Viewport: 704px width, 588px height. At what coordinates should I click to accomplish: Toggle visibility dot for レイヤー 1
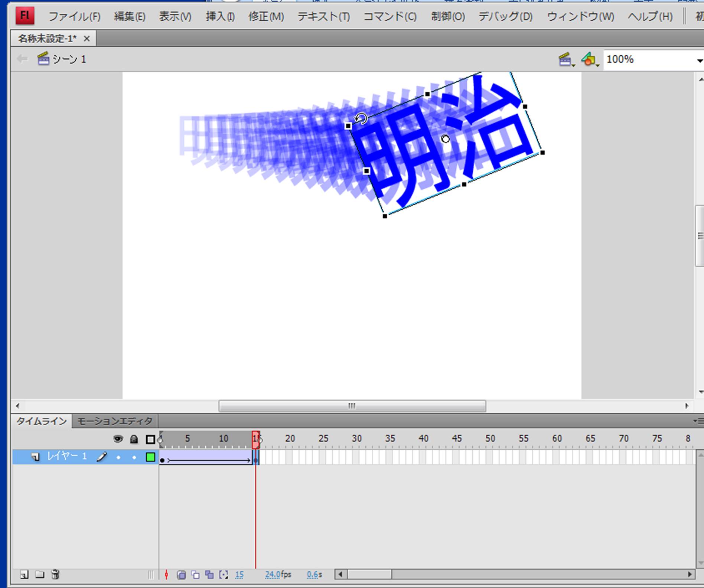[118, 457]
